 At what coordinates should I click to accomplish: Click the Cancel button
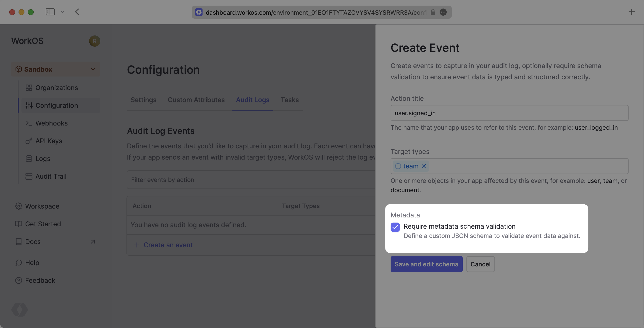pos(480,264)
